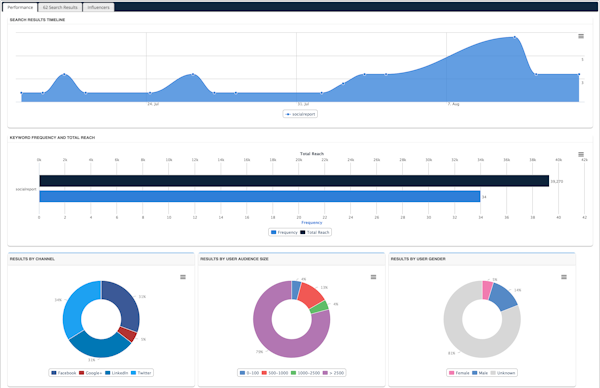Click the 34% label beside Twitter slice
600x388 pixels.
pos(58,300)
